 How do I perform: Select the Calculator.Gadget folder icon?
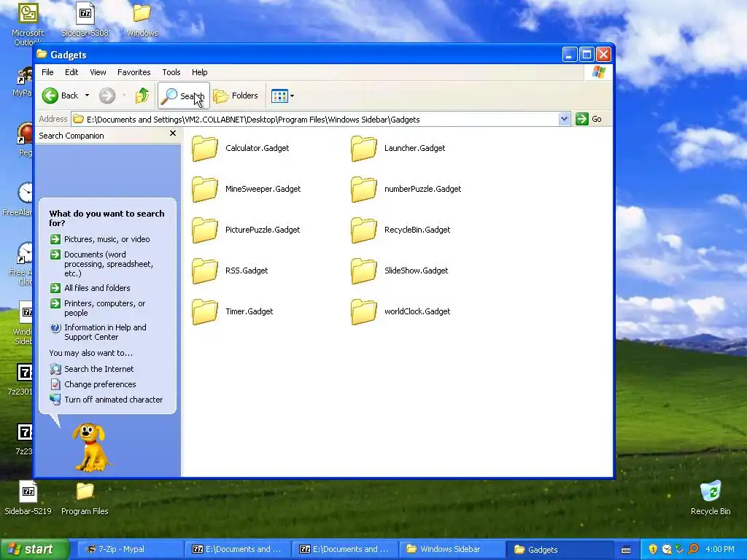[x=205, y=148]
